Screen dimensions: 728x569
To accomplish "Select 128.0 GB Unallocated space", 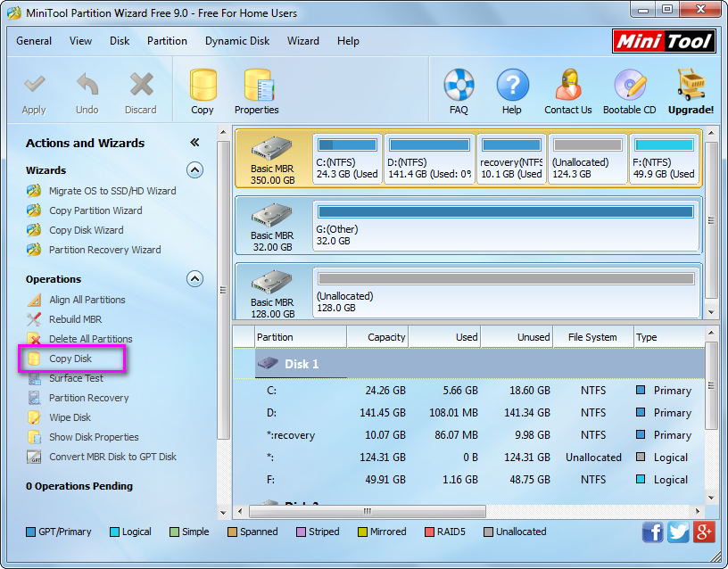I will pyautogui.click(x=506, y=293).
